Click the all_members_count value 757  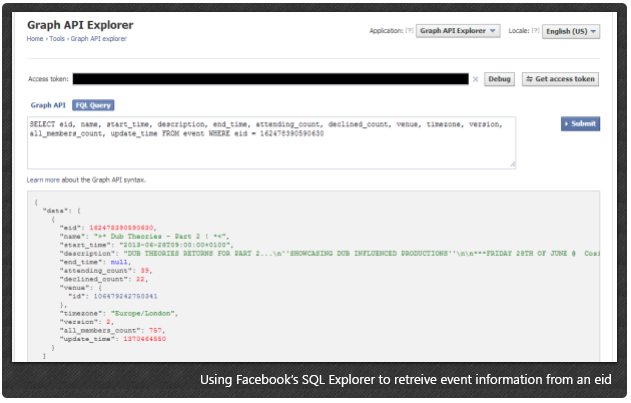coord(155,331)
